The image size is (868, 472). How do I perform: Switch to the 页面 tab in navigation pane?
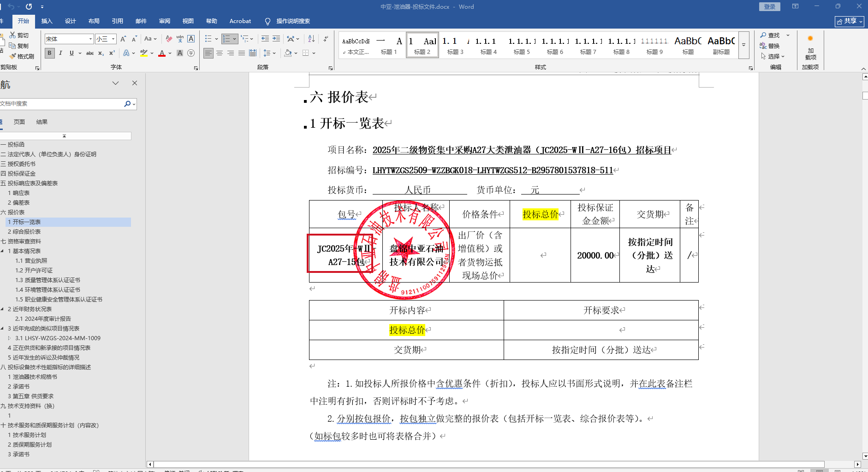tap(19, 122)
